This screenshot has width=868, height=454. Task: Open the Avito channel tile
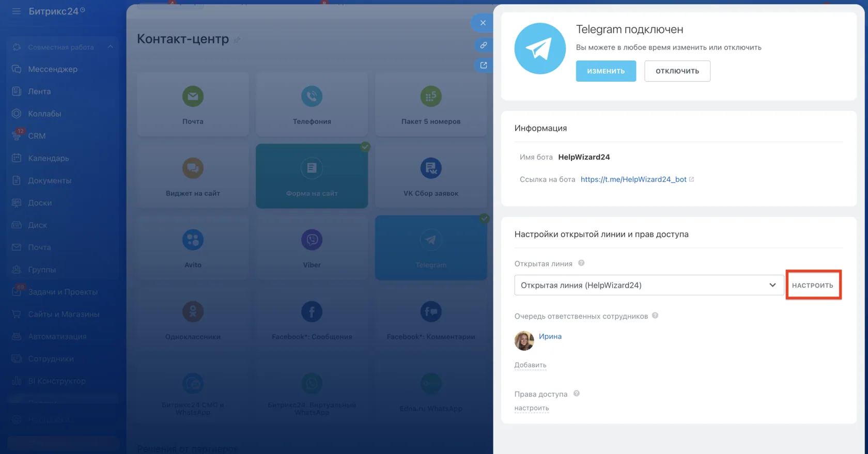(193, 248)
